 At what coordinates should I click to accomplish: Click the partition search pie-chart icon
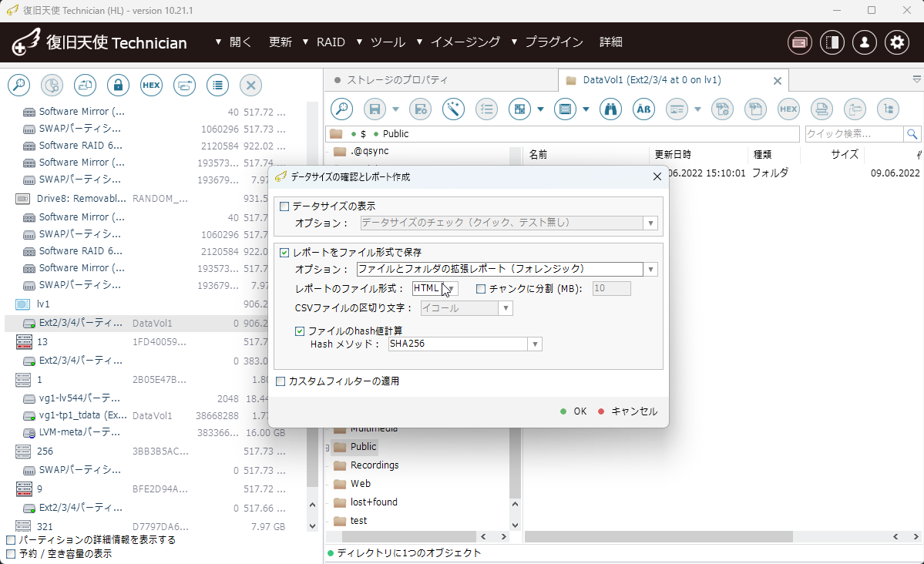coord(52,86)
